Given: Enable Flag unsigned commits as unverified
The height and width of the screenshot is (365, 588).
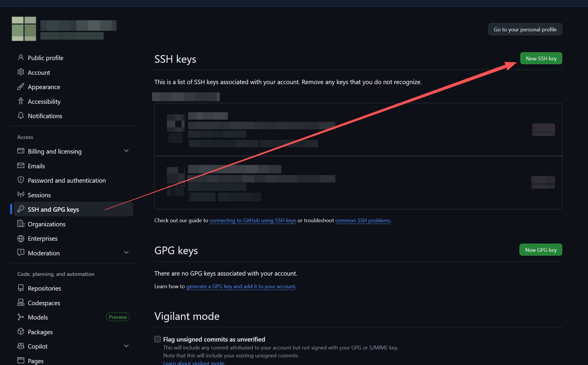Looking at the screenshot, I should coord(157,339).
